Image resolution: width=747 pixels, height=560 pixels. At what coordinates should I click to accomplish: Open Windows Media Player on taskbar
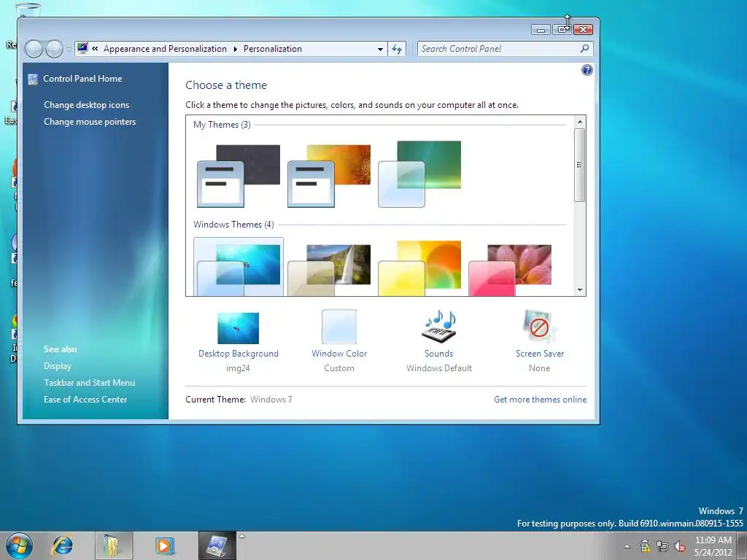tap(165, 545)
